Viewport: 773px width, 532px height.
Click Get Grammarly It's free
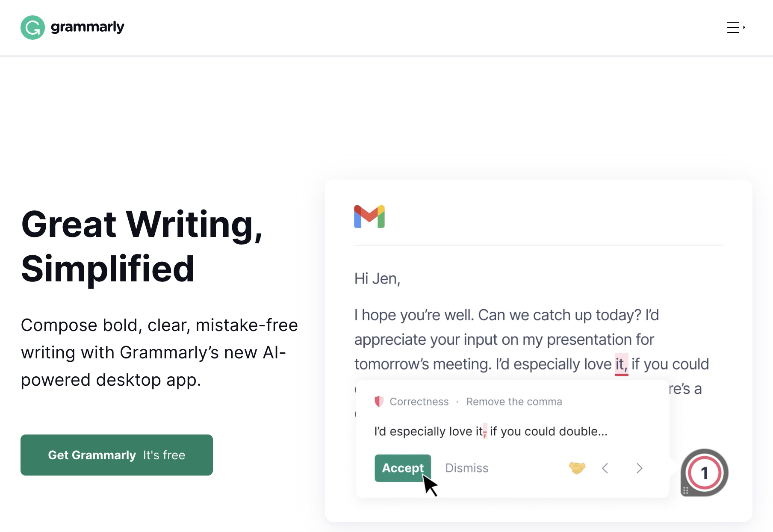tap(116, 455)
